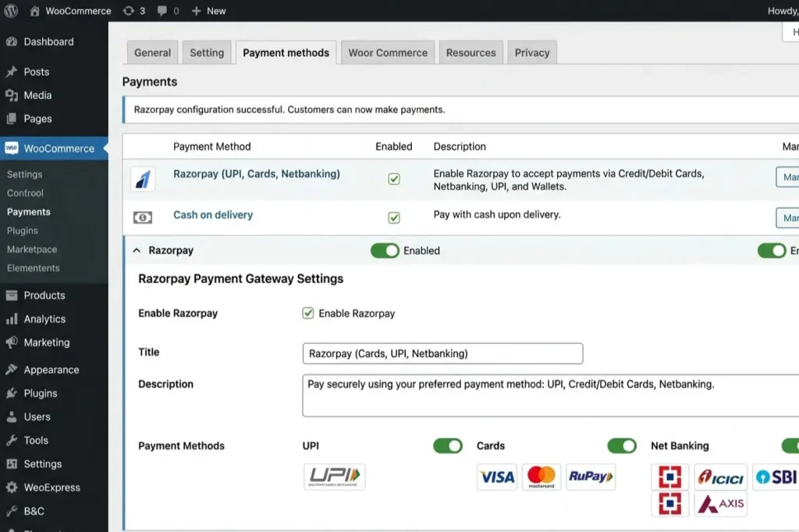Open the Cash on delivery link
Image resolution: width=799 pixels, height=532 pixels.
coord(213,215)
